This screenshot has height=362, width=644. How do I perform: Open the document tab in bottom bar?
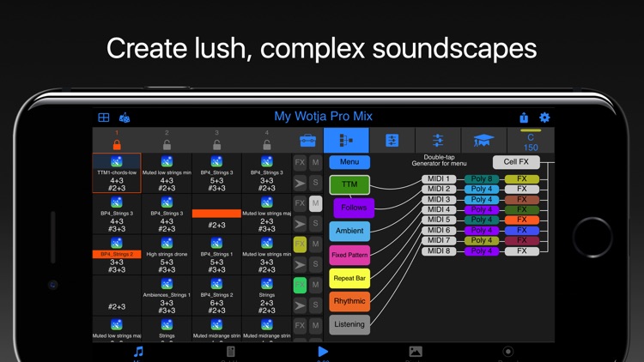click(230, 353)
